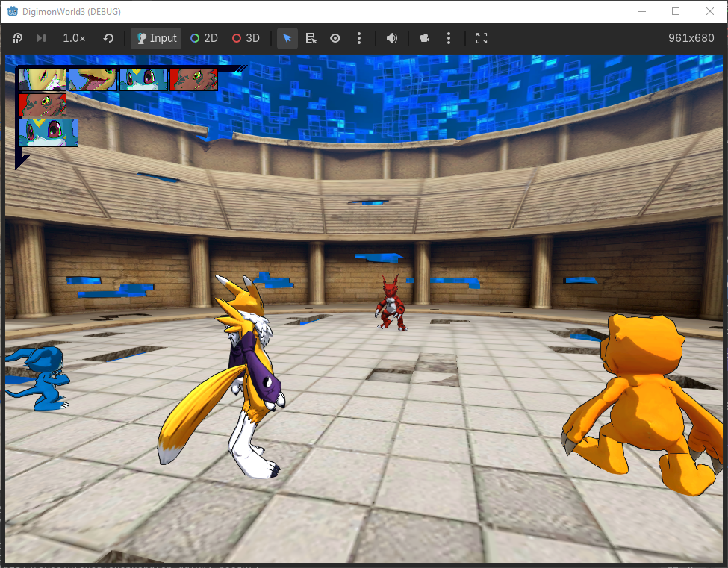Select Veemon portrait in top row

(143, 79)
